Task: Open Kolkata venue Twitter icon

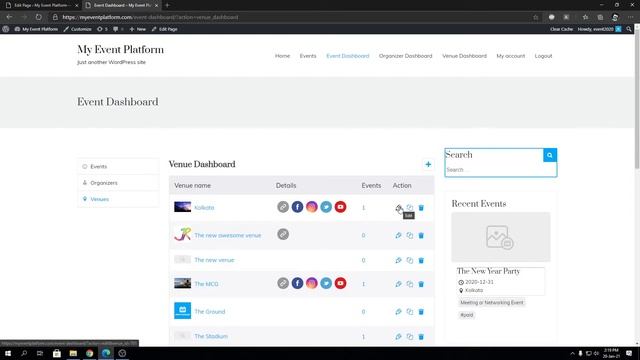Action: click(x=326, y=207)
